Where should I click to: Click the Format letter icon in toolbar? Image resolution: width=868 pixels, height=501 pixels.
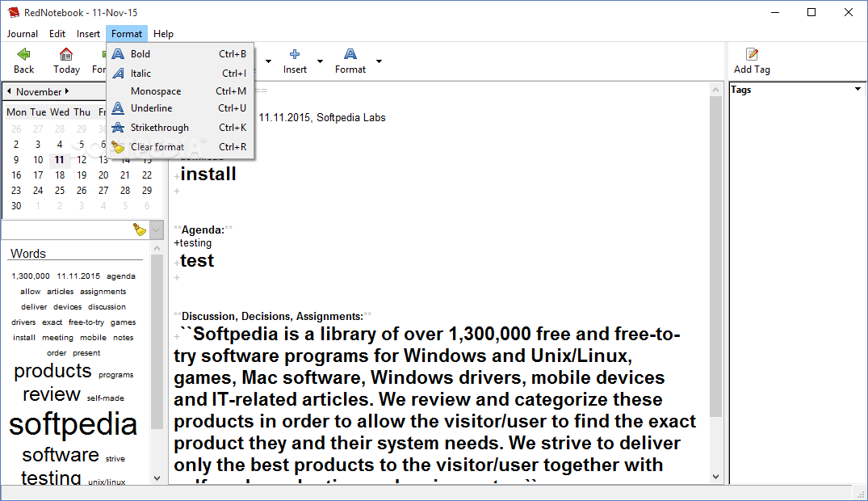(x=350, y=54)
